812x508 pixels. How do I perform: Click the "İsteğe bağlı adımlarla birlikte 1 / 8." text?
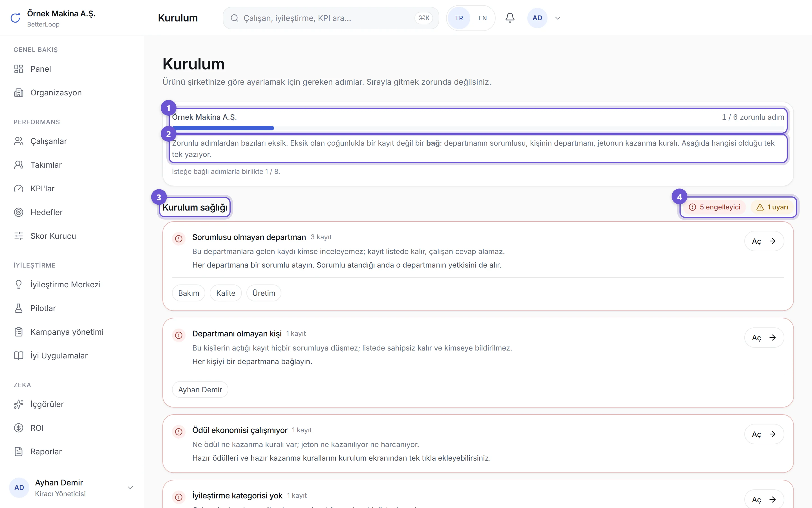226,172
